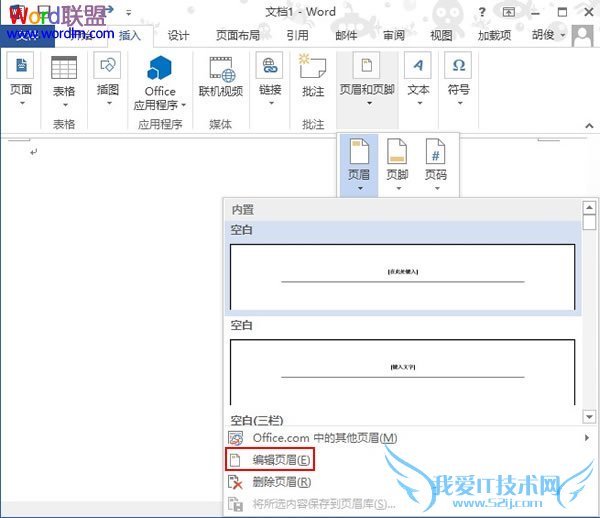Image resolution: width=600 pixels, height=518 pixels.
Task: Click the 批注 (Comment) icon
Action: [313, 67]
